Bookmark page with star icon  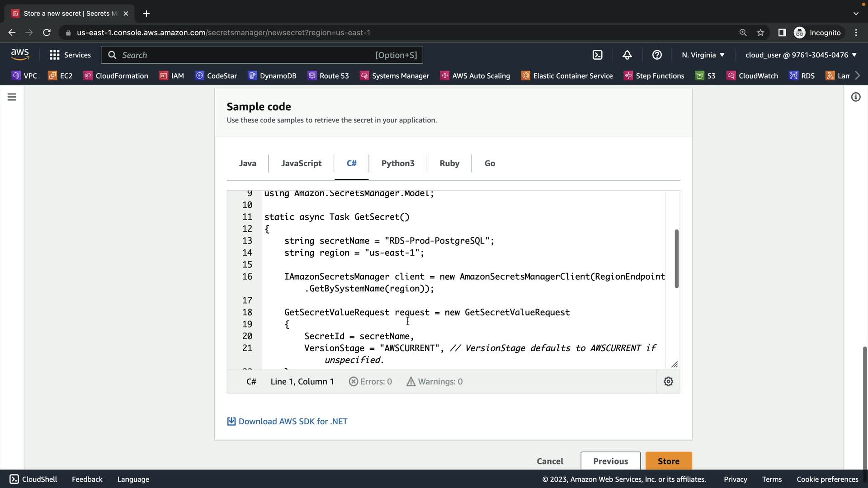click(x=760, y=33)
